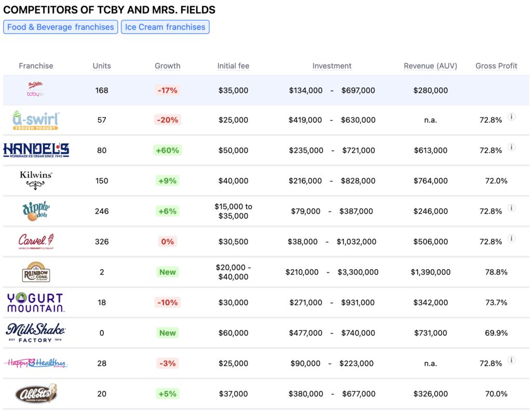
Task: Click the 326 units value
Action: (x=102, y=242)
